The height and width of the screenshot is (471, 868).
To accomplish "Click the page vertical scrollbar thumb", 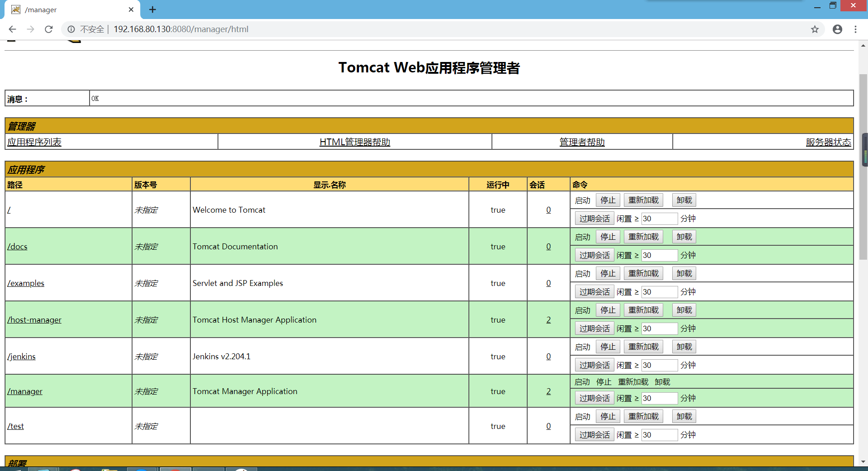I will pyautogui.click(x=863, y=167).
